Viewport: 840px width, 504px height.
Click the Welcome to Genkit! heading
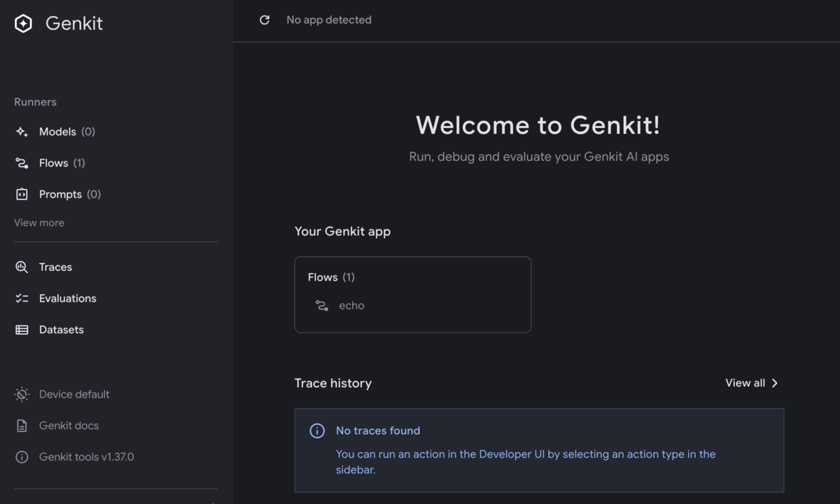click(x=538, y=125)
